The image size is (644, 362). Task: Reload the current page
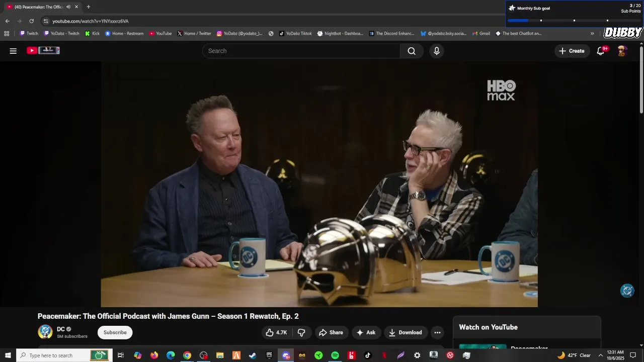click(x=31, y=21)
